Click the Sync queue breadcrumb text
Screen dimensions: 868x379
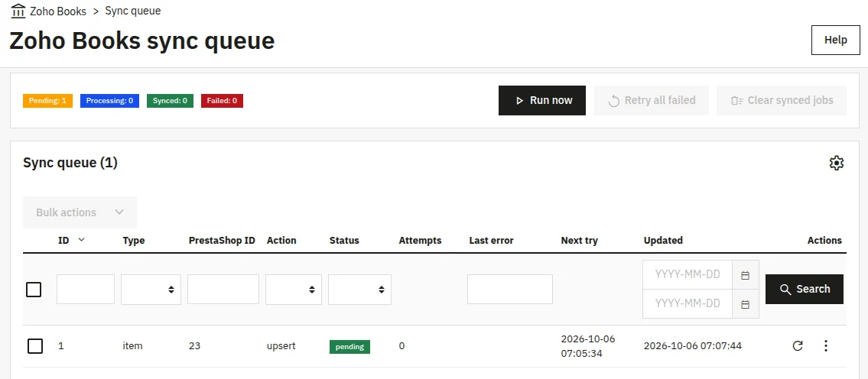click(x=133, y=11)
